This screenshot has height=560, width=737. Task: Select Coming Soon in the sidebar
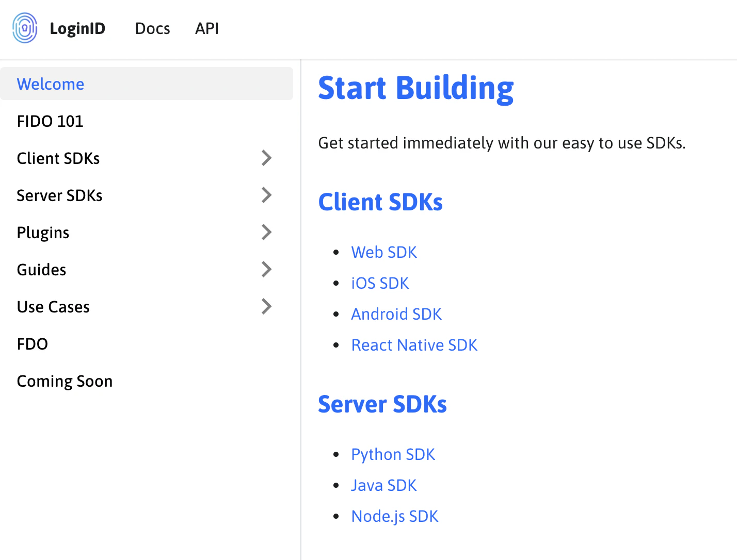pos(65,381)
